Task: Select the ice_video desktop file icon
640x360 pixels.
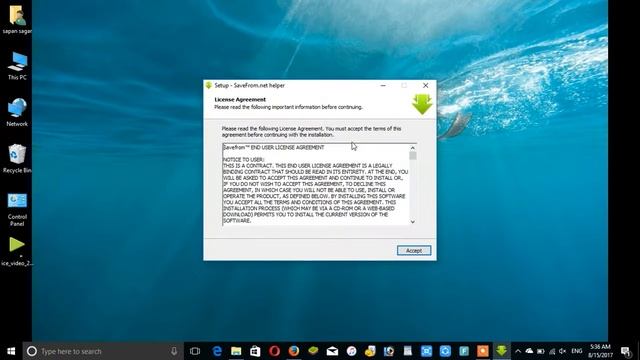Action: pos(17,251)
